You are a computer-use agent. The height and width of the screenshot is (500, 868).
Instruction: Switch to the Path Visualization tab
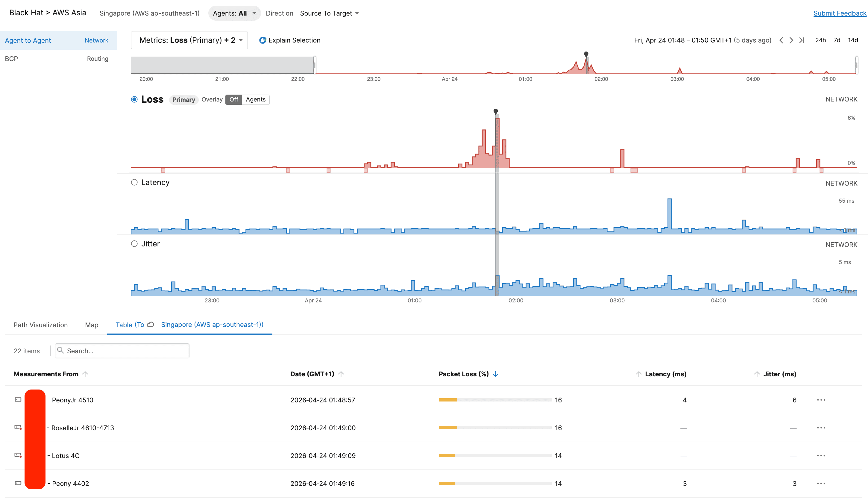click(x=40, y=325)
